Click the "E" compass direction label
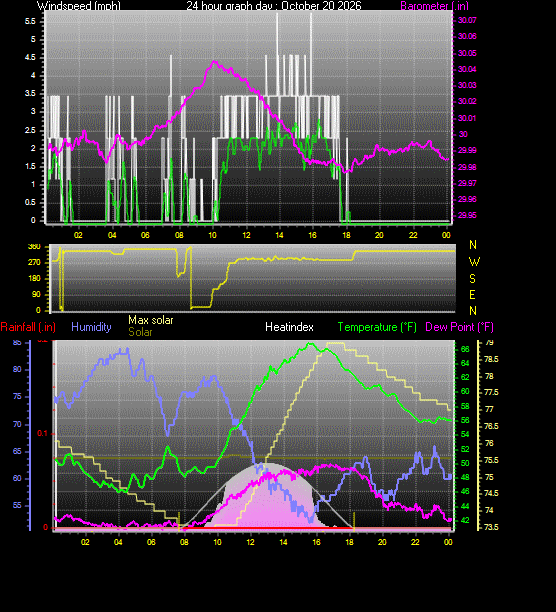The width and height of the screenshot is (556, 612). tap(473, 295)
